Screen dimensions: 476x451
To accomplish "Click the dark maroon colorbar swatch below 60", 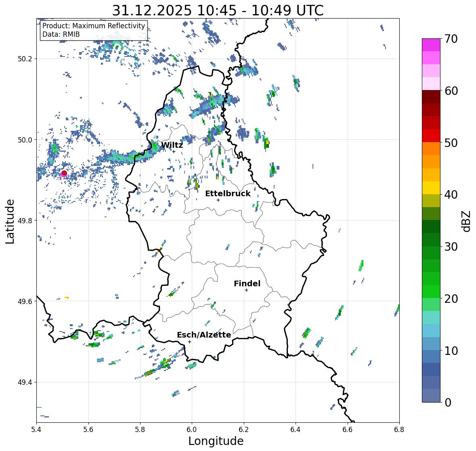I will 431,96.
